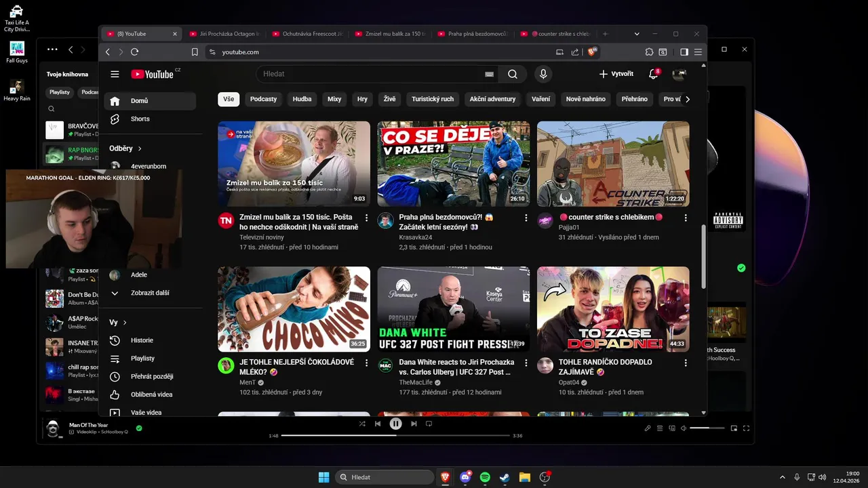
Task: Open Playlisty in YouTube sidebar
Action: [x=150, y=359]
